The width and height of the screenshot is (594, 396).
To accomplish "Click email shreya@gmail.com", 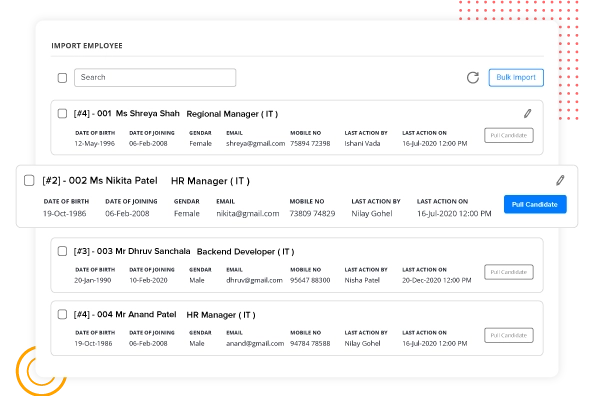I will pos(255,144).
